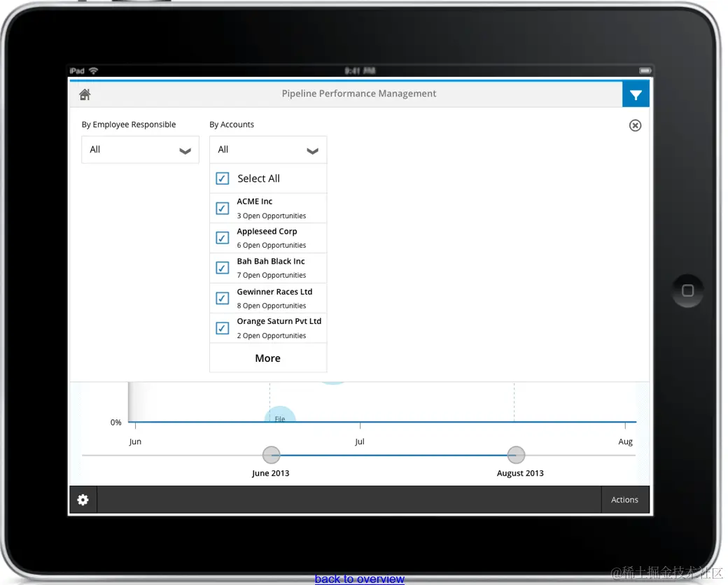Uncheck the ACME Inc account
Screen dimensions: 728x585
223,208
